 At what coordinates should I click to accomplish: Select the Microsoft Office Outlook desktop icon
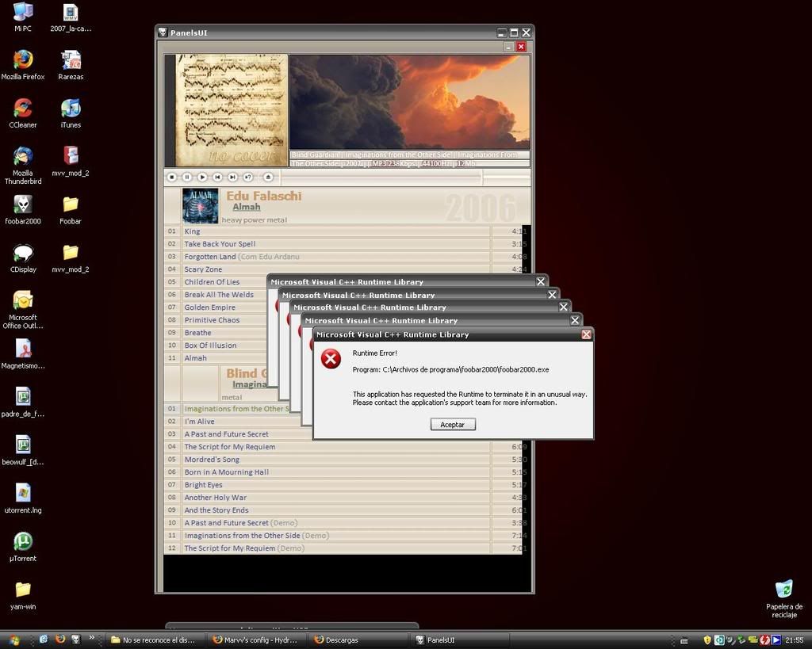click(23, 310)
